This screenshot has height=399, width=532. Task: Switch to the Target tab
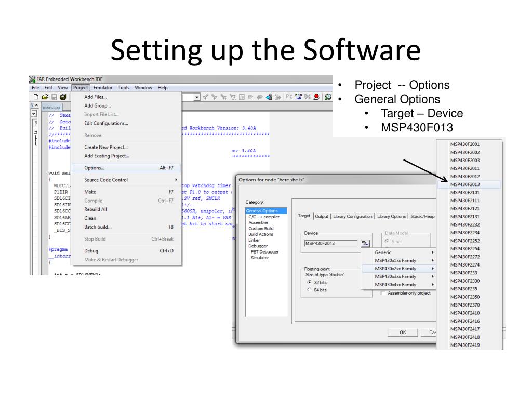pos(304,216)
